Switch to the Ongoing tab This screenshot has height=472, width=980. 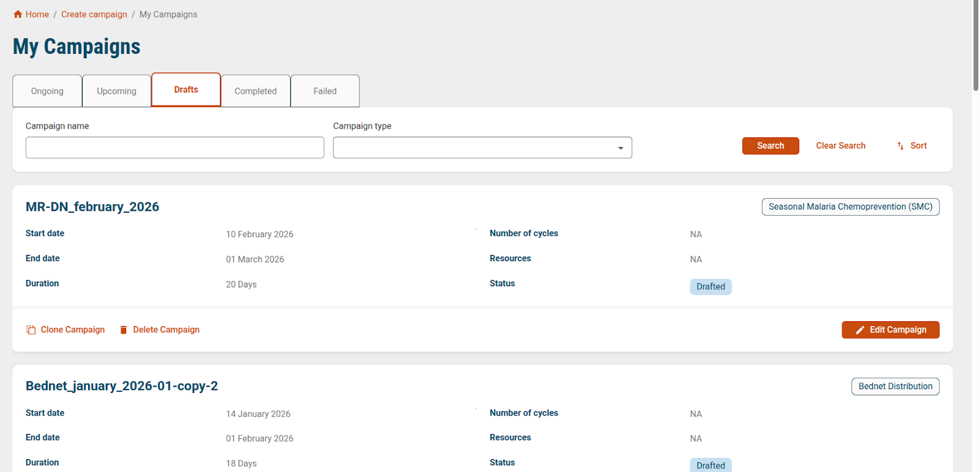[47, 91]
